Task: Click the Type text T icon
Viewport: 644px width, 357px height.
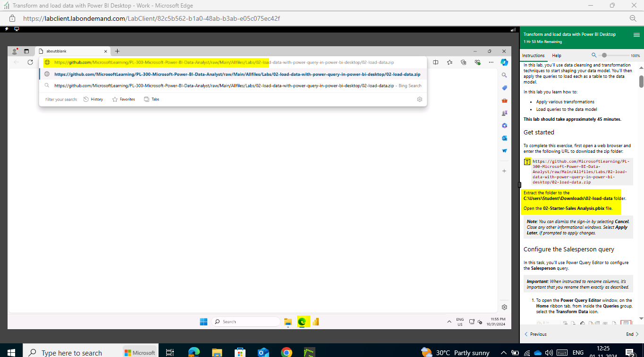Action: pyautogui.click(x=527, y=162)
